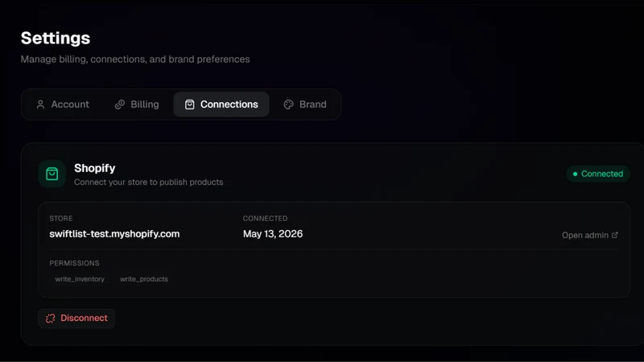Select store URL swiftlist-test.myshopify.com
The image size is (644, 362).
[114, 234]
